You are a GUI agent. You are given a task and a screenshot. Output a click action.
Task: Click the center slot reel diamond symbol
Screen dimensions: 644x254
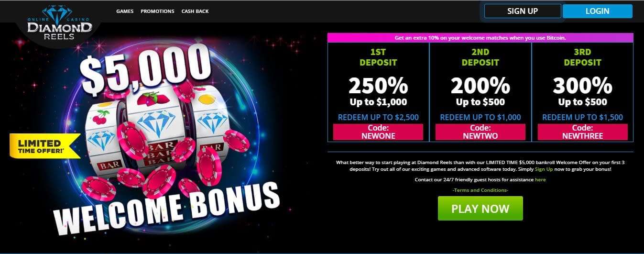[156, 122]
